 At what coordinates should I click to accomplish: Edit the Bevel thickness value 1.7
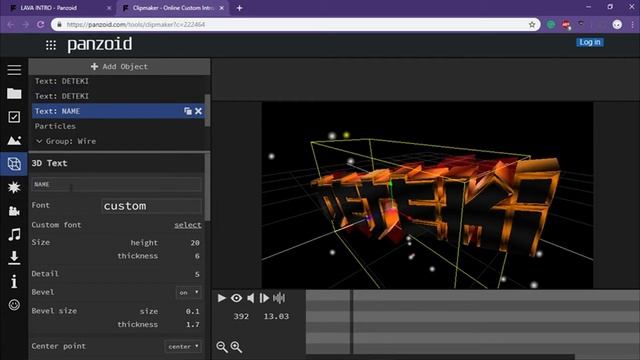(192, 325)
